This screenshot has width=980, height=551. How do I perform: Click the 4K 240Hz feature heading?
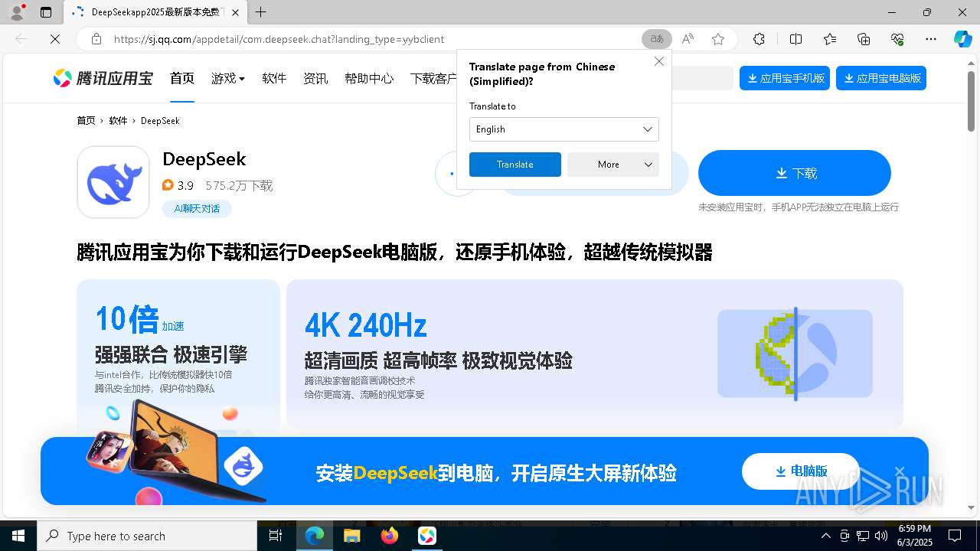click(365, 326)
